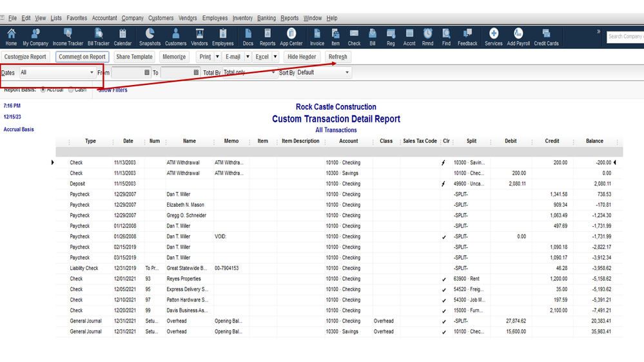Image resolution: width=644 pixels, height=362 pixels.
Task: Open the Income Tracker icon
Action: tap(68, 37)
